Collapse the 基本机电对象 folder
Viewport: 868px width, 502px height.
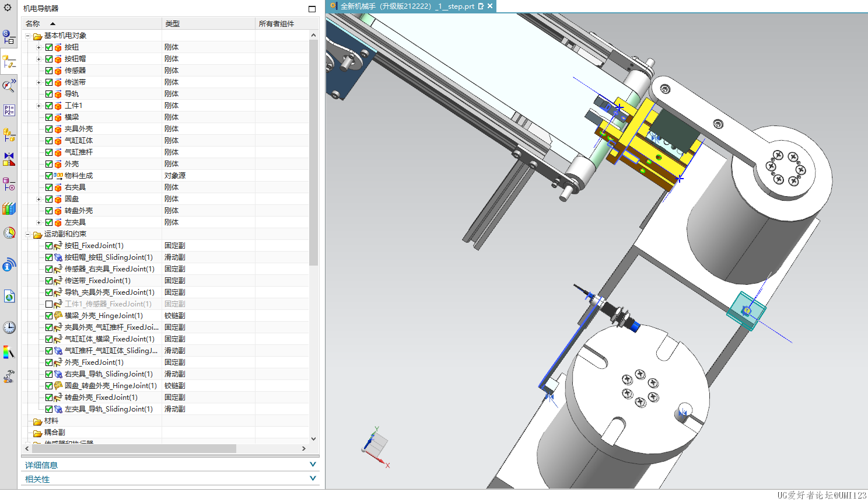click(27, 36)
